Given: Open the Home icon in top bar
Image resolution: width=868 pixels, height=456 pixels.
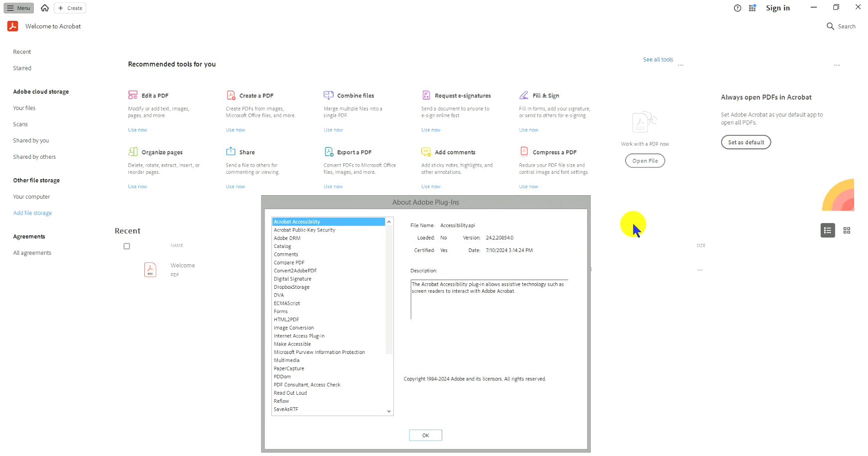Looking at the screenshot, I should click(45, 8).
